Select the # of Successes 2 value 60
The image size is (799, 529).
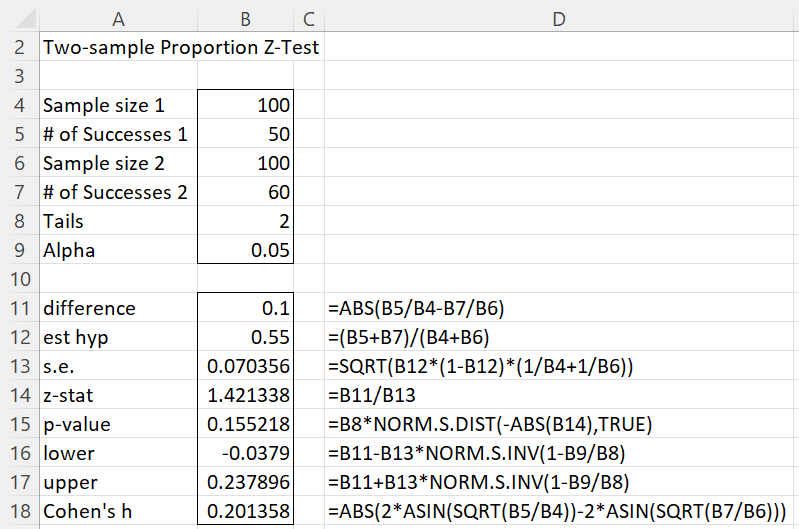tap(246, 192)
